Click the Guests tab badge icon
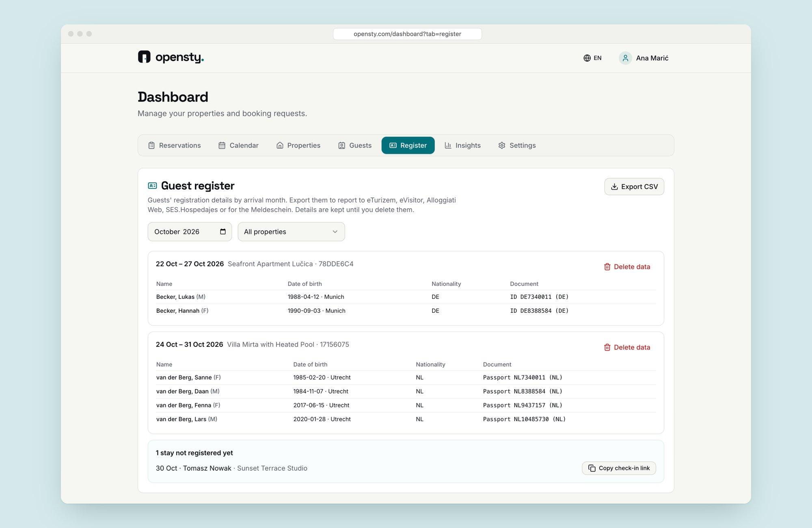 [342, 145]
